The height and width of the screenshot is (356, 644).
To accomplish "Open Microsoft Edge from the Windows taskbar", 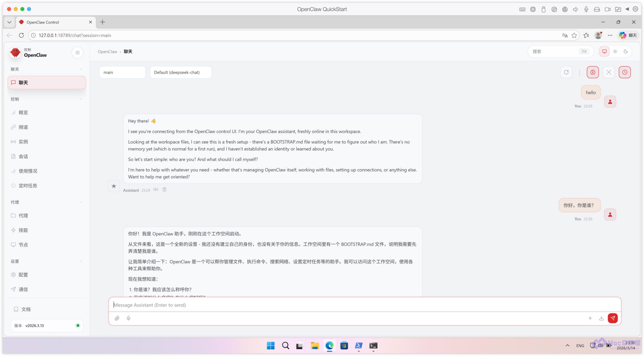I will point(329,346).
